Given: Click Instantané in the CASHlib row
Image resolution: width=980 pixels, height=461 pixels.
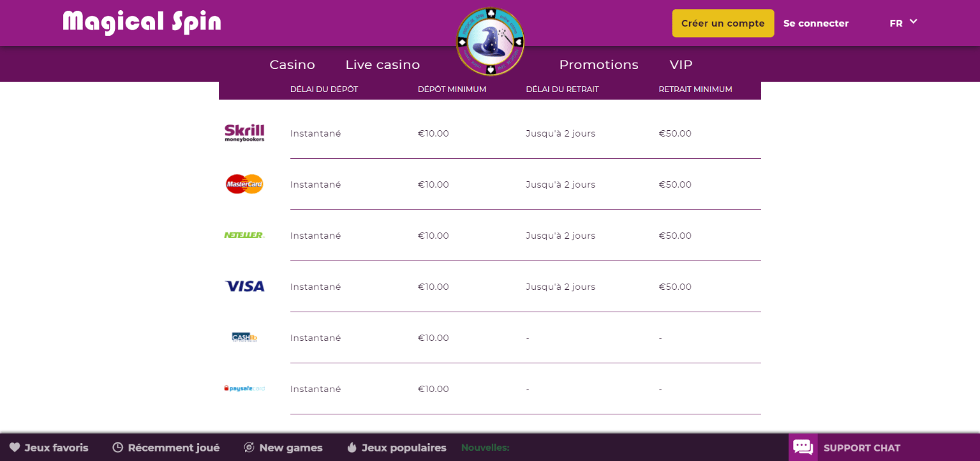Looking at the screenshot, I should point(316,338).
